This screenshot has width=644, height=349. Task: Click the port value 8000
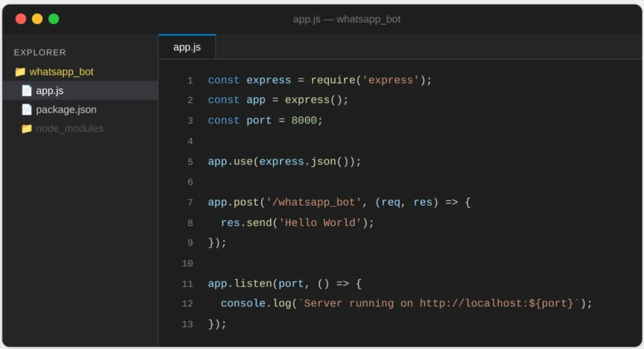pos(304,121)
